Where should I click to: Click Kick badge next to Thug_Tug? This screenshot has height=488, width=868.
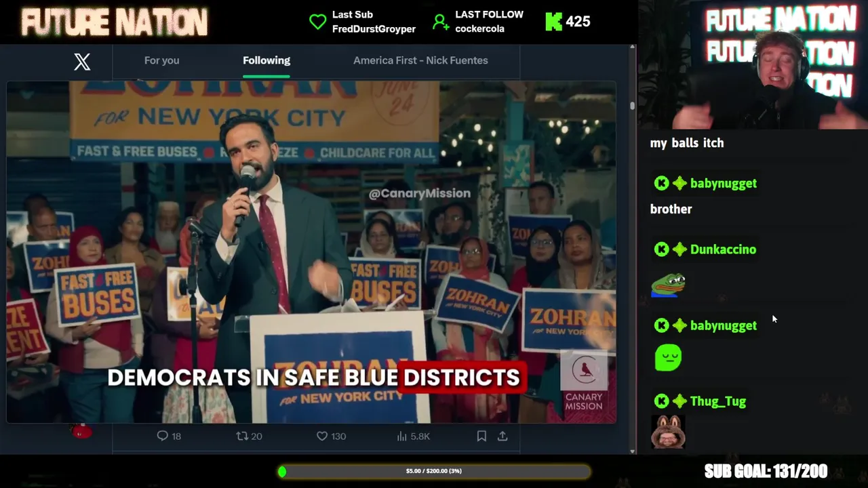click(662, 401)
